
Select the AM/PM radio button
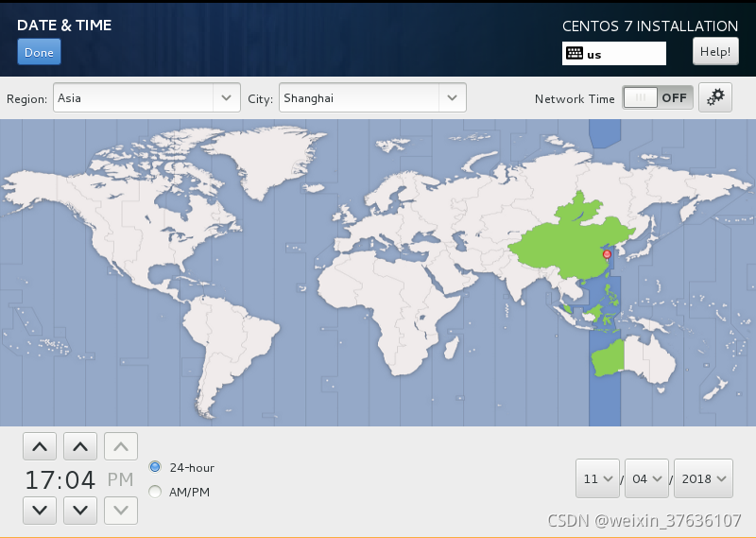pos(155,492)
